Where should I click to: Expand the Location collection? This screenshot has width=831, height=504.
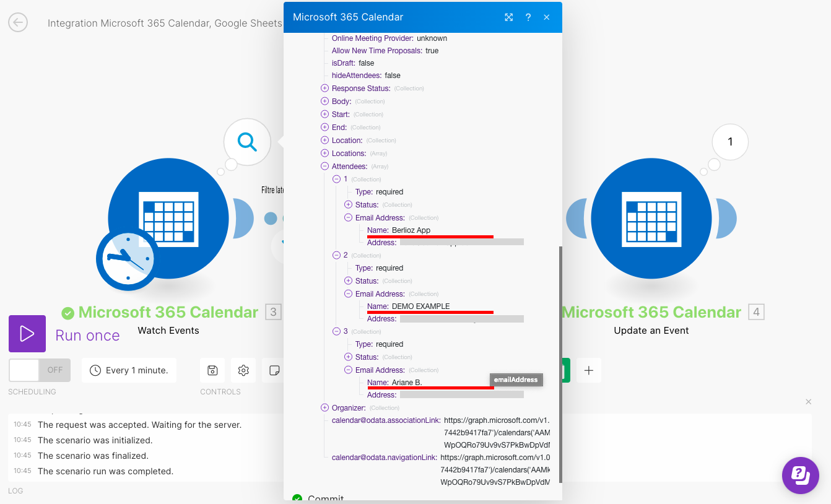coord(324,141)
